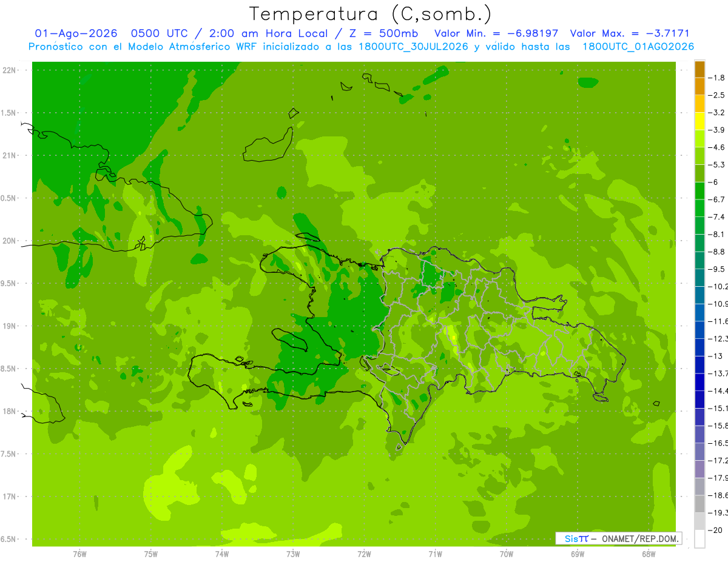Click the '21N' latitude label
This screenshot has width=728, height=562.
pos(9,155)
